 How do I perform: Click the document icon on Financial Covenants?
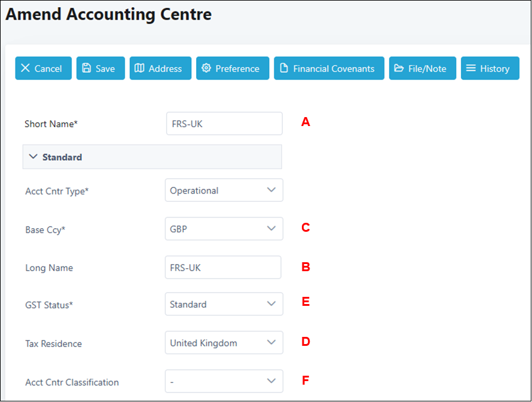tap(284, 68)
